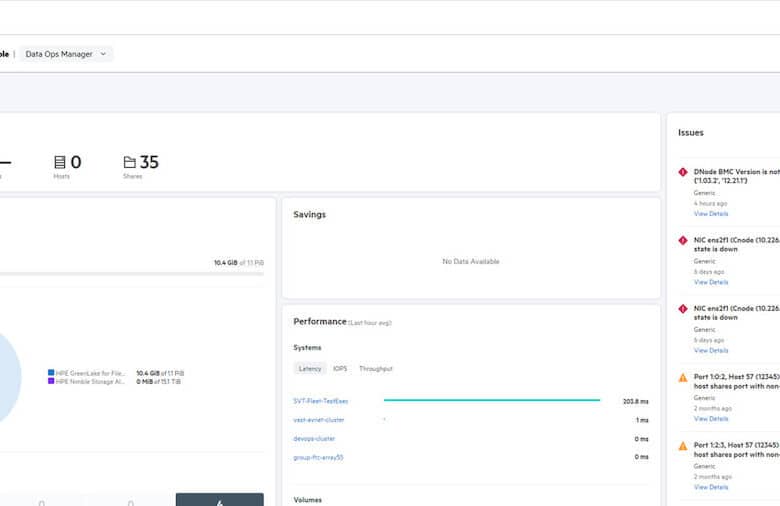The width and height of the screenshot is (780, 506).
Task: Click the Hosts server icon
Action: click(60, 162)
